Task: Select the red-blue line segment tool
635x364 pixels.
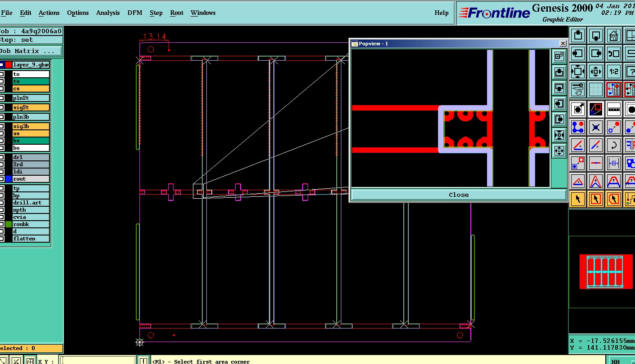Action: [596, 163]
